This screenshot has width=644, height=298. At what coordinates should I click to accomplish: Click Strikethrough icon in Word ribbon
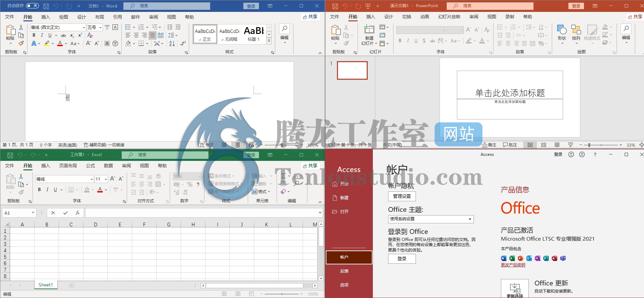(63, 35)
